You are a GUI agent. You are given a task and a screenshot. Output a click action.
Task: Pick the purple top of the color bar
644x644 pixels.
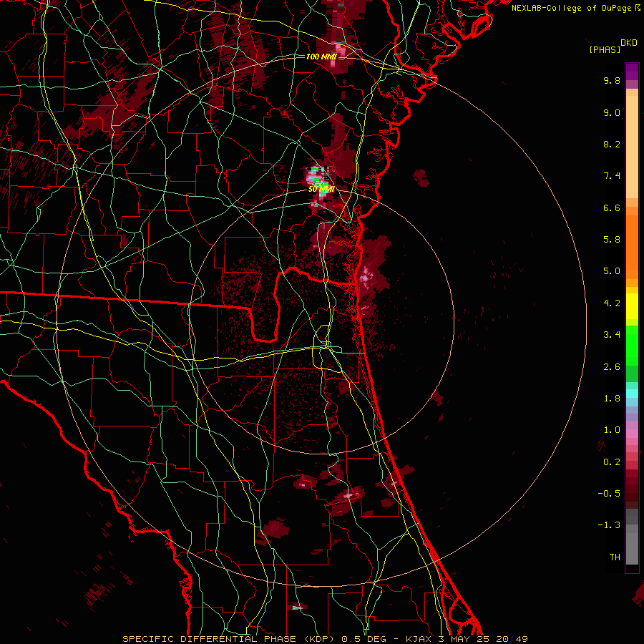pyautogui.click(x=632, y=72)
